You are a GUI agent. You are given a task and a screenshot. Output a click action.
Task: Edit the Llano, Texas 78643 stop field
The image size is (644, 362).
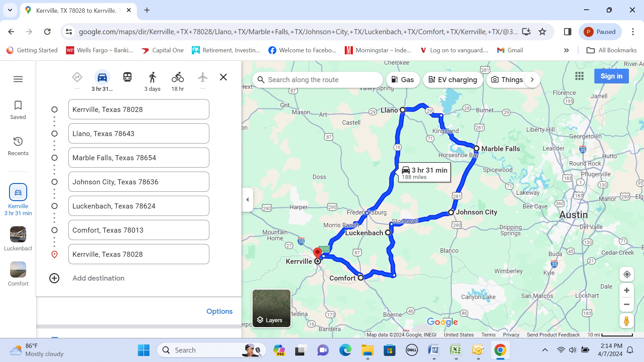[139, 134]
